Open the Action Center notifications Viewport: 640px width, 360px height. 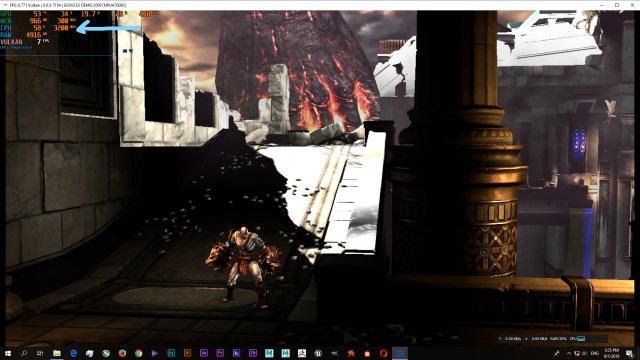pos(630,353)
